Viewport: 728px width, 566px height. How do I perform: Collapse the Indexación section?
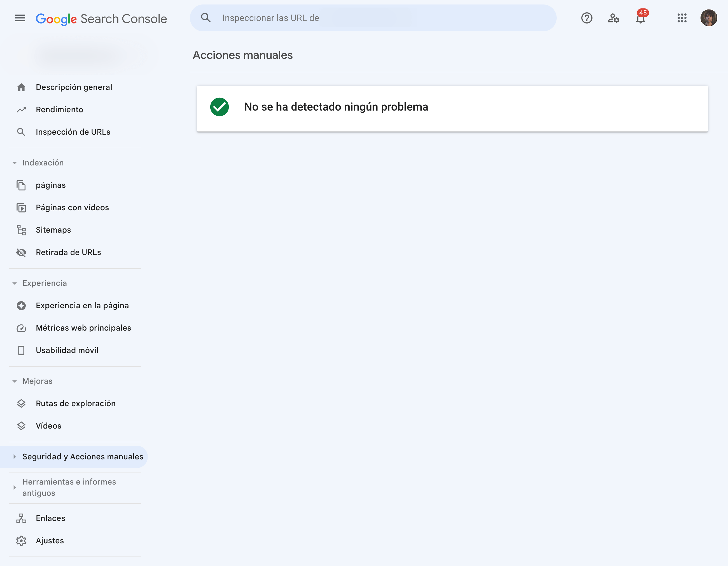click(43, 163)
